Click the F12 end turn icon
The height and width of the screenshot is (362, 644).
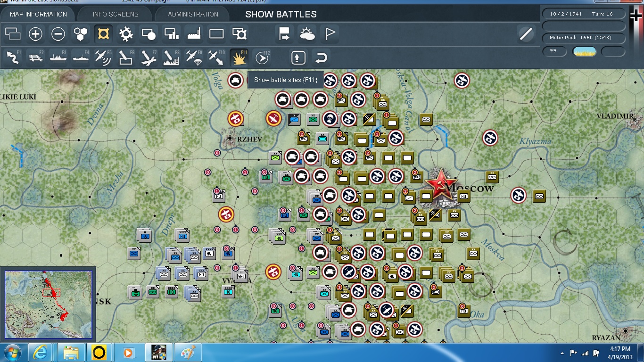262,58
